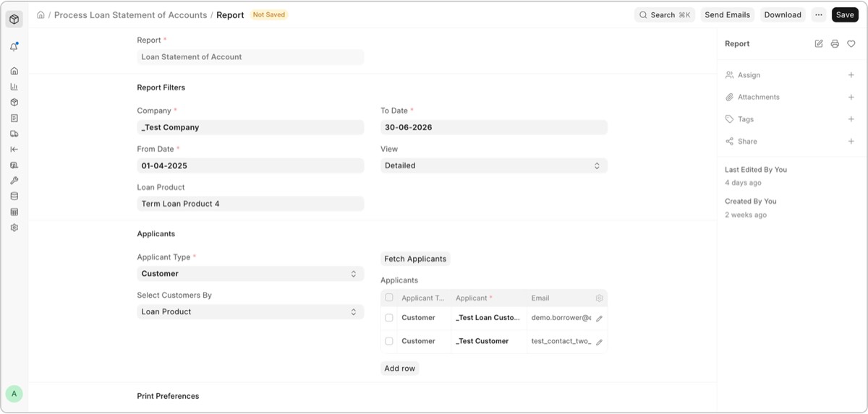868x414 pixels.
Task: Go to the Home sidebar icon
Action: tap(14, 71)
